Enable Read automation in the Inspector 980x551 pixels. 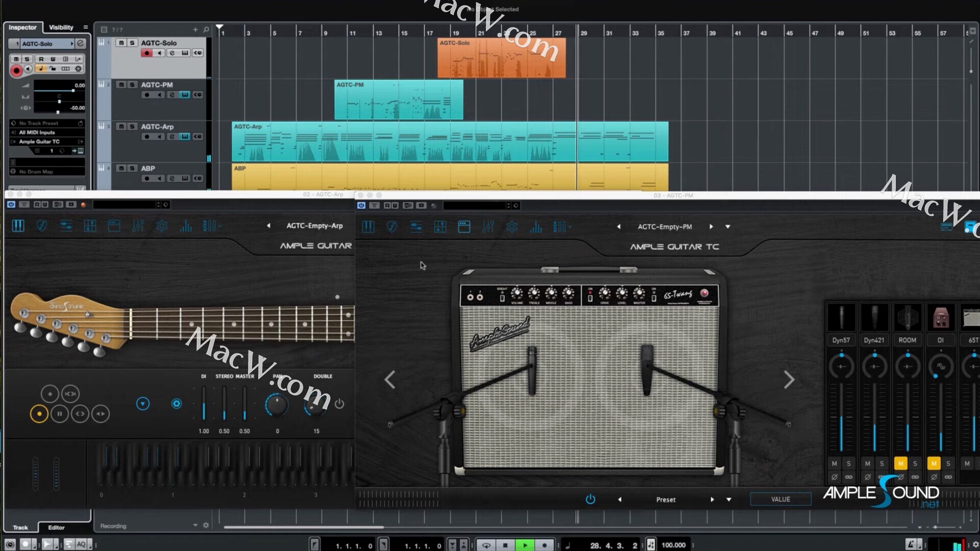41,59
